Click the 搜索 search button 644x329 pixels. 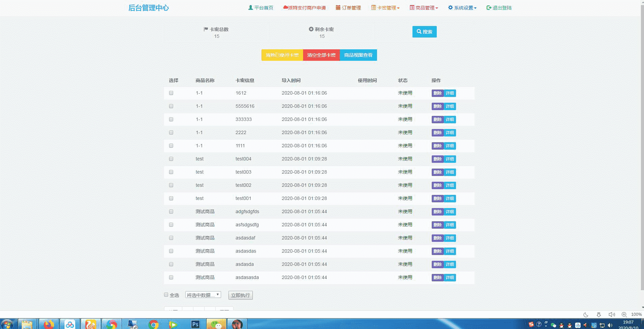[424, 32]
